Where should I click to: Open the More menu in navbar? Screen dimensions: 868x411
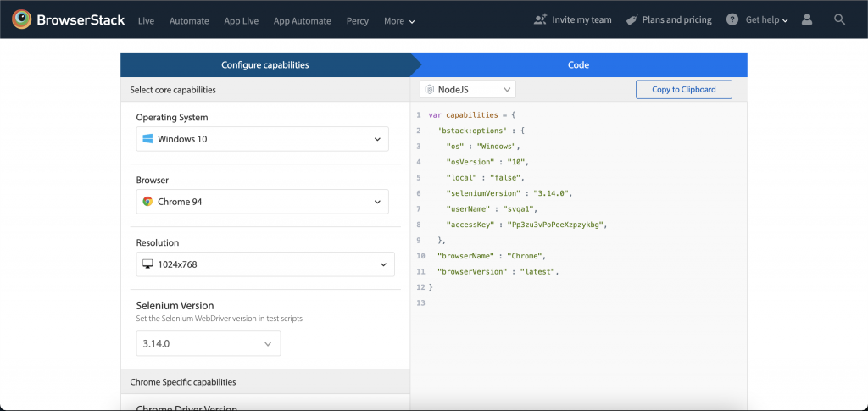(399, 21)
